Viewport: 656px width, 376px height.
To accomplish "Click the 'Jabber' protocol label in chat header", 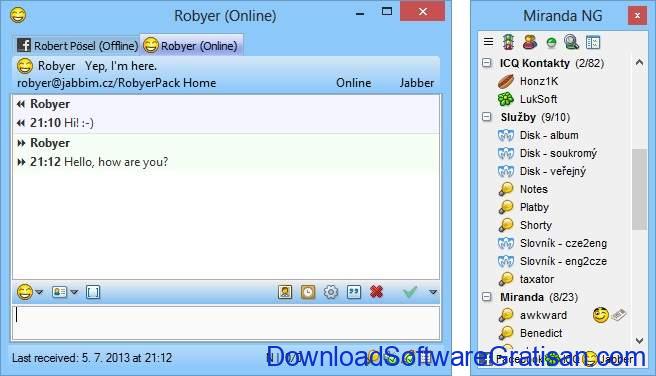I will pos(417,83).
